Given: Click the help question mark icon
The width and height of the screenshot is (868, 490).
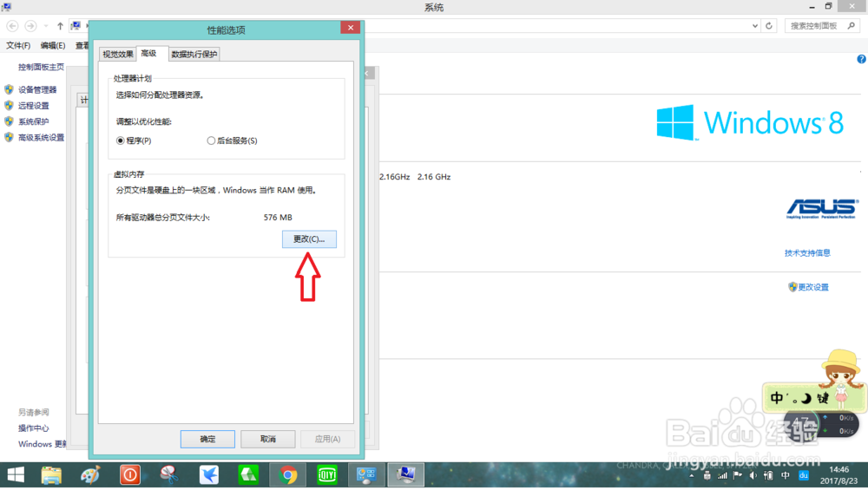Looking at the screenshot, I should click(861, 59).
